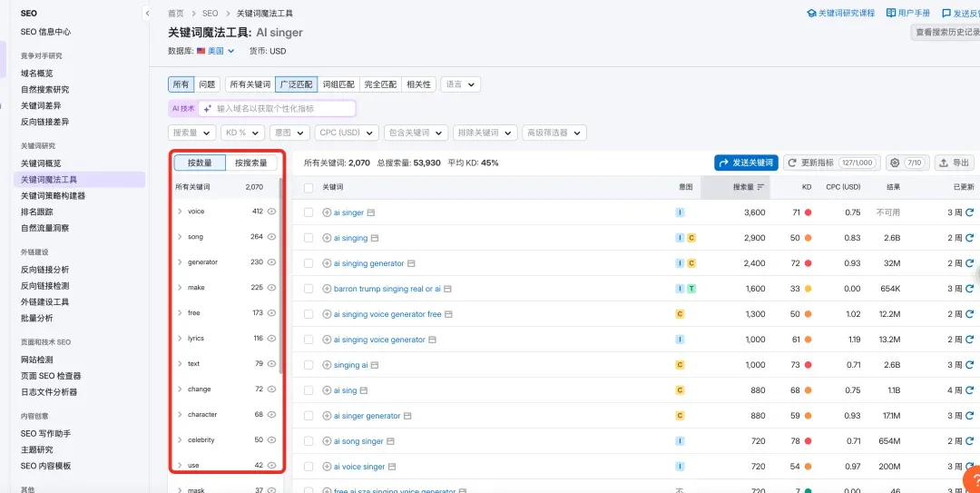
Task: Click the 导出 export button
Action: pos(954,163)
